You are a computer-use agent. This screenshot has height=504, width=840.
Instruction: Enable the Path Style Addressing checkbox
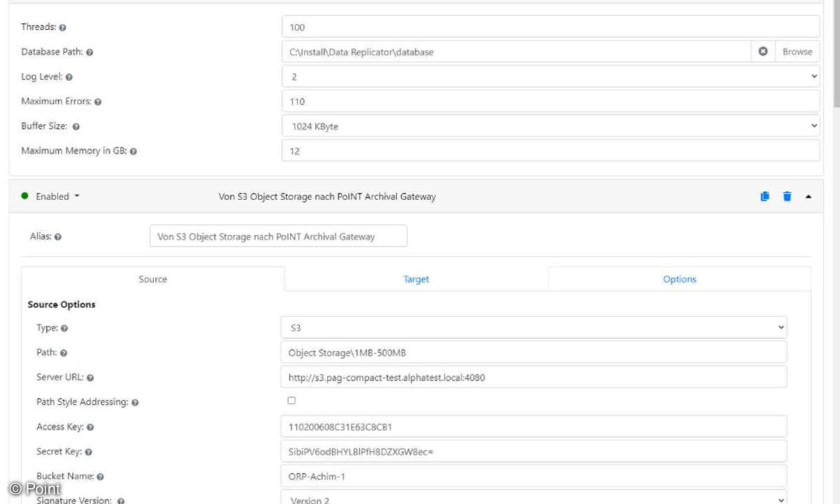coord(292,400)
